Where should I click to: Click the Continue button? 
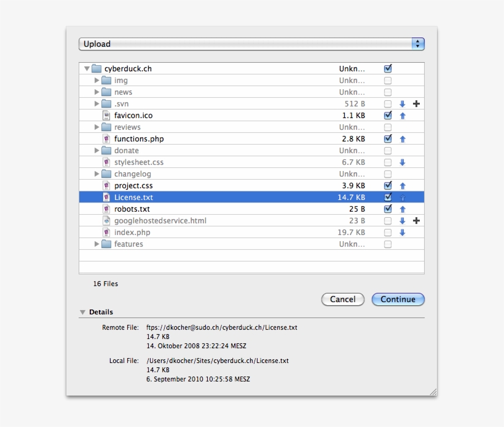pos(398,300)
